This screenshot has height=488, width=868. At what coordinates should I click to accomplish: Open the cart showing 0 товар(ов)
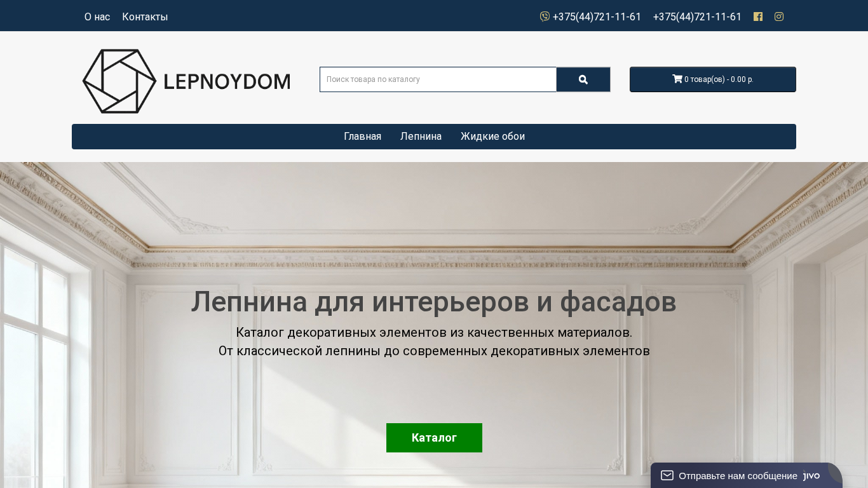coord(713,79)
